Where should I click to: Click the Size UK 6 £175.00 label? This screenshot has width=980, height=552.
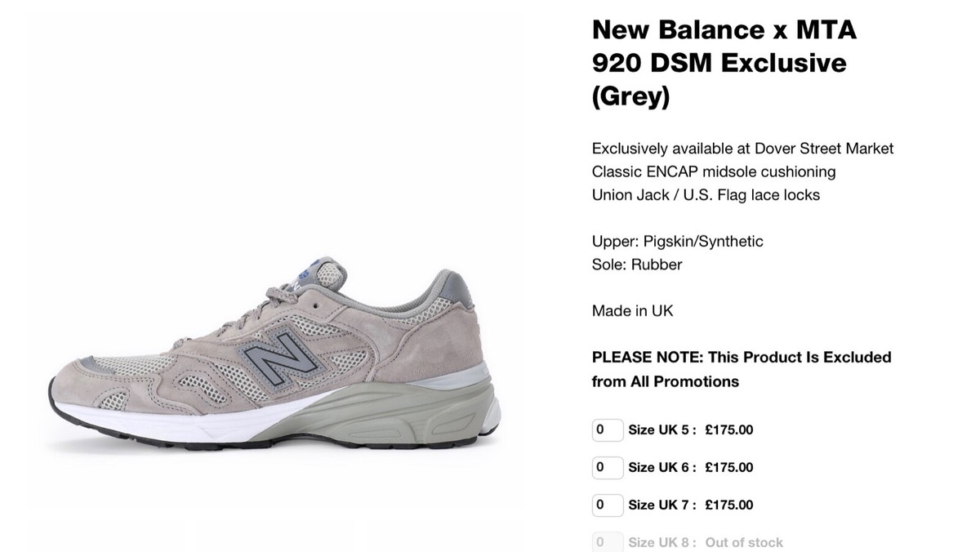click(x=690, y=467)
